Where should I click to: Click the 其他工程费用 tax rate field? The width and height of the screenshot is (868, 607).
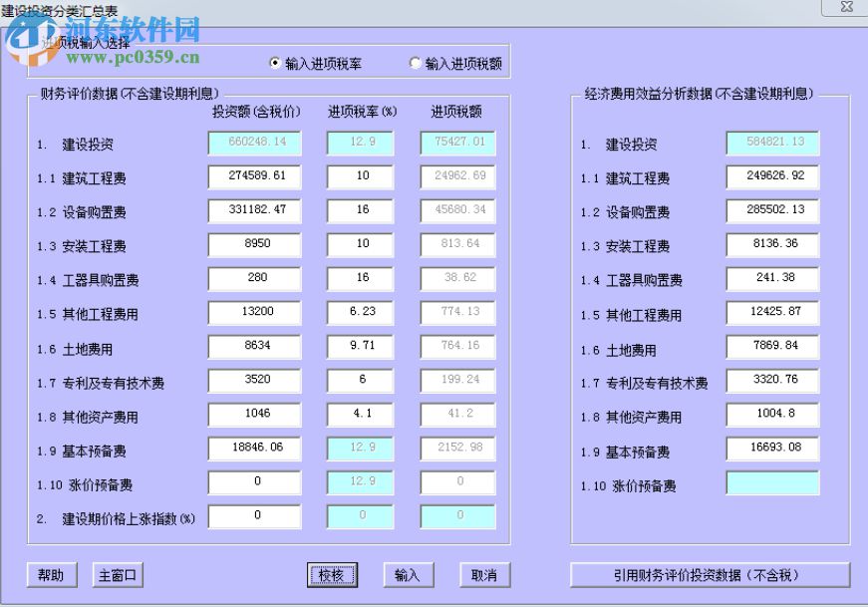(x=359, y=313)
